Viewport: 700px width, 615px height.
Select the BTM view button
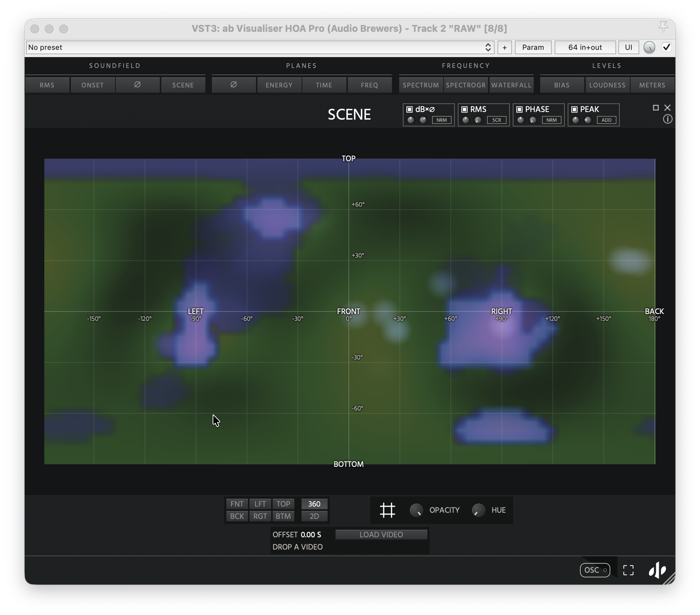pyautogui.click(x=283, y=516)
